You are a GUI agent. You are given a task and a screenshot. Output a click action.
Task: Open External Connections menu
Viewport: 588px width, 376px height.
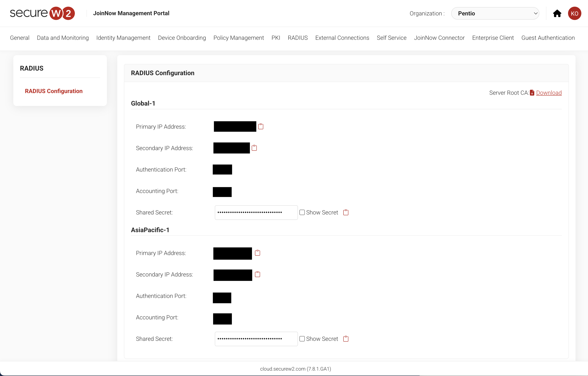click(x=342, y=38)
